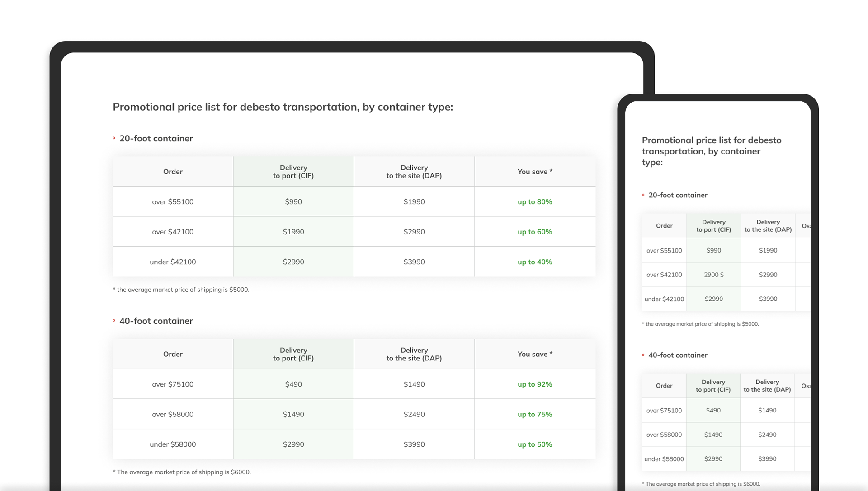Screen dimensions: 868x491
Task: Click Delivery to port (CIF) header, phone 20-foot table
Action: [714, 226]
